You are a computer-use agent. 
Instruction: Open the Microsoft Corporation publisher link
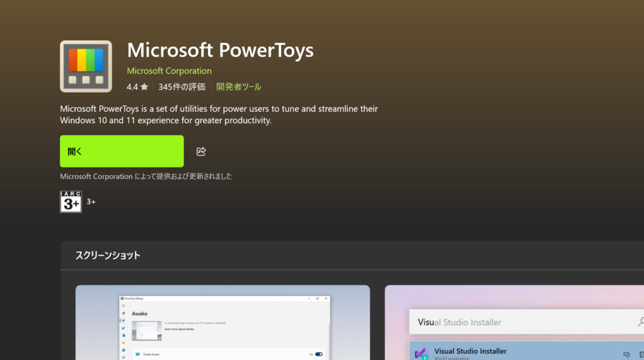point(169,71)
